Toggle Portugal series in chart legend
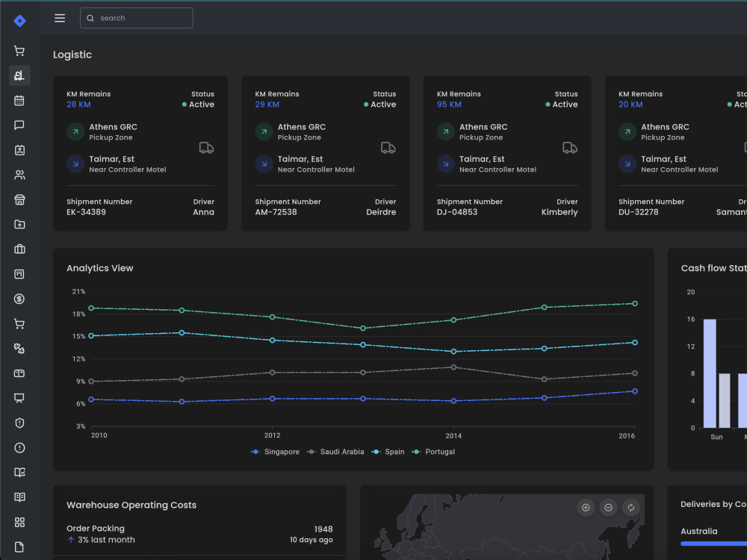Screen dimensions: 747x560 [x=433, y=452]
